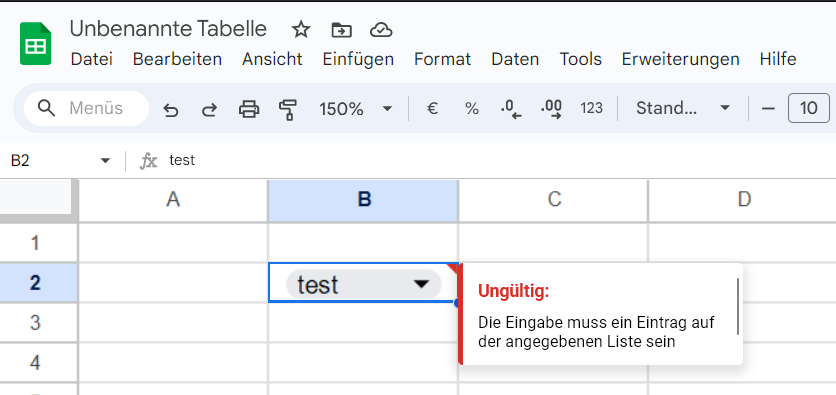Star the Unbenannte Tabelle document
This screenshot has height=395, width=836.
pos(301,30)
